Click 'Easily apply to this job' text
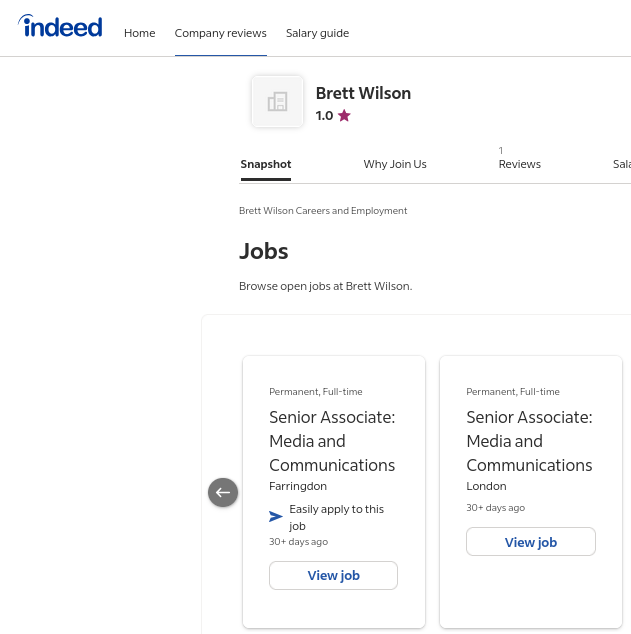 coord(336,518)
